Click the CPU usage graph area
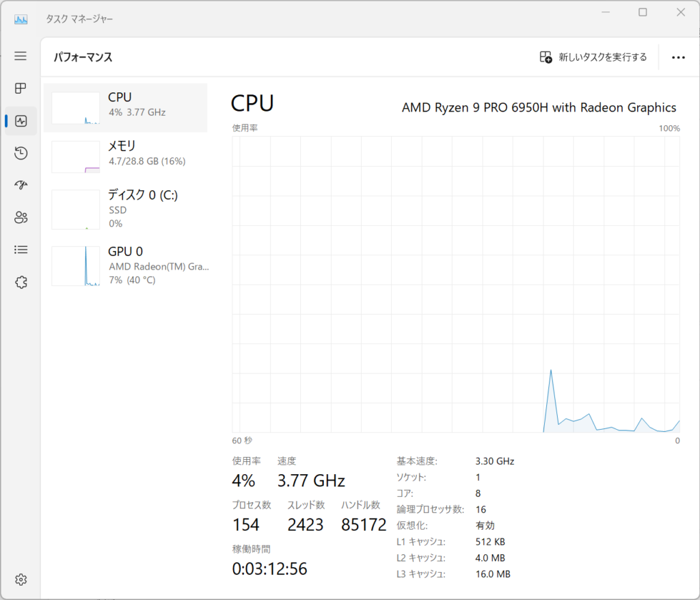This screenshot has width=700, height=600. coord(456,284)
